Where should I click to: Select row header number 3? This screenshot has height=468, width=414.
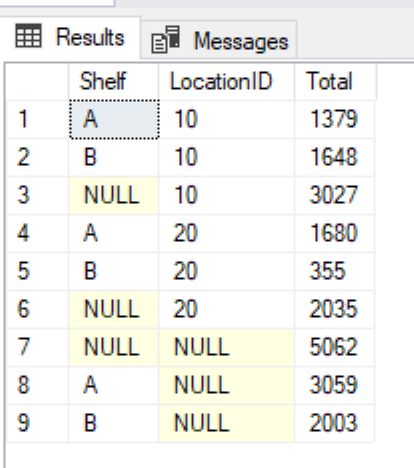[37, 195]
